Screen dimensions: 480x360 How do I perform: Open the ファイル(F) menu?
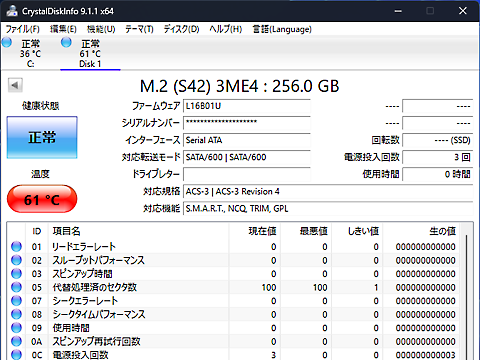23,29
